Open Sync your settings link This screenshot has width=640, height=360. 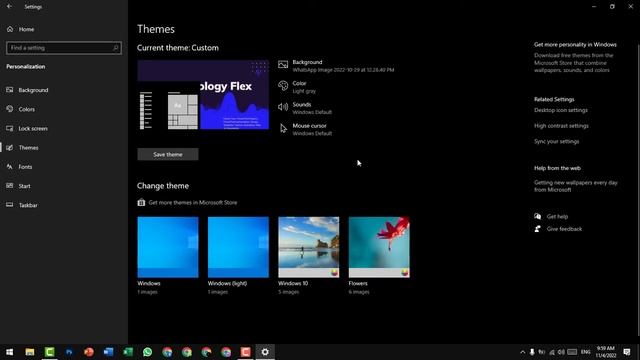(x=556, y=141)
